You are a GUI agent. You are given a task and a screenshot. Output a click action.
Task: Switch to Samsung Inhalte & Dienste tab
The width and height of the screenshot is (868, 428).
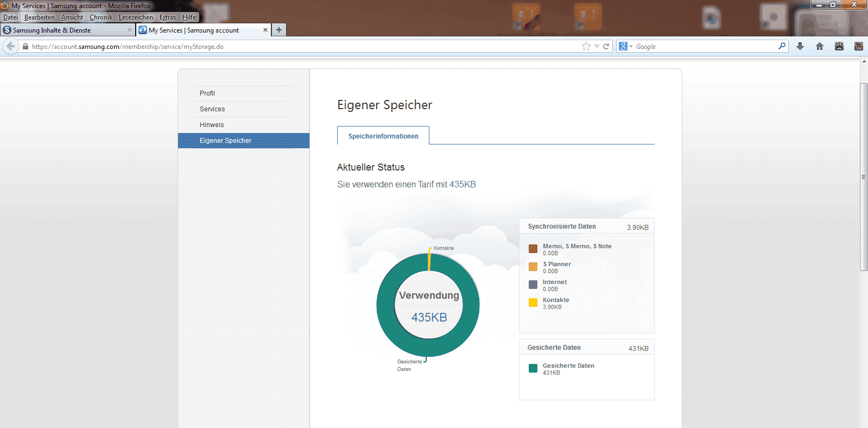click(68, 30)
